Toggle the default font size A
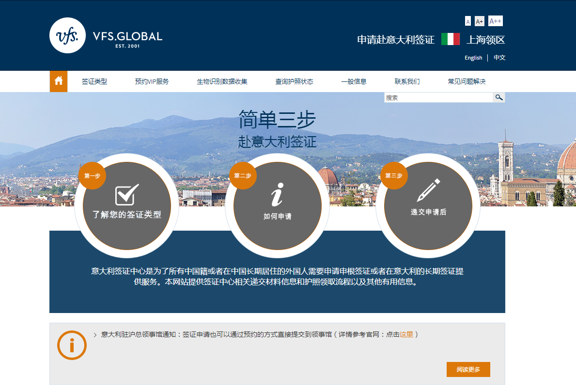The width and height of the screenshot is (576, 392). [467, 21]
